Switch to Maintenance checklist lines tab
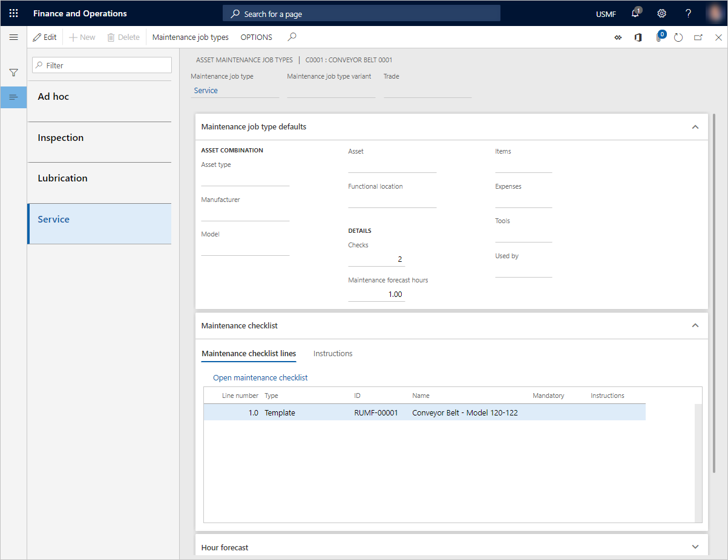Image resolution: width=728 pixels, height=560 pixels. (249, 354)
